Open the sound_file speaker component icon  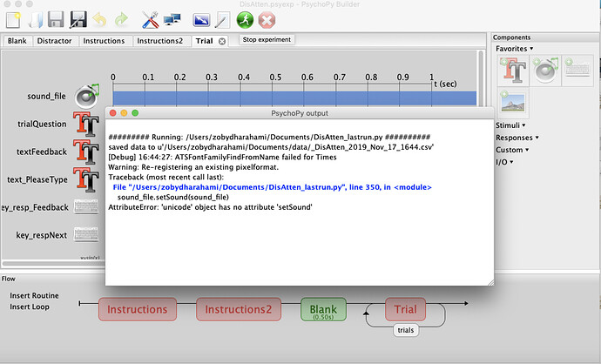coord(87,96)
